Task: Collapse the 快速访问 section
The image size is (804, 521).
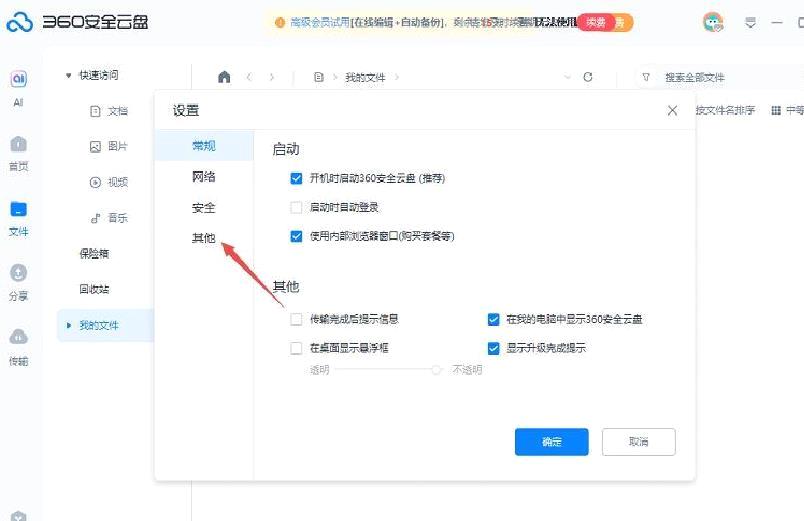Action: [x=68, y=75]
